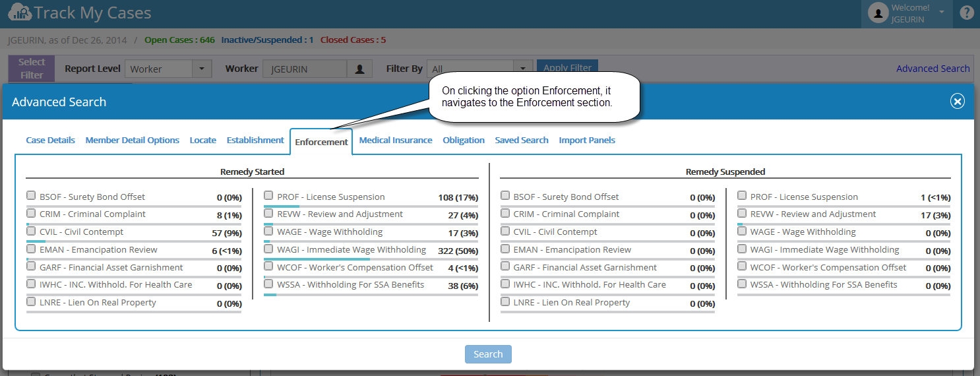Switch to the Medical Insurance tab
Image resolution: width=980 pixels, height=376 pixels.
point(396,140)
